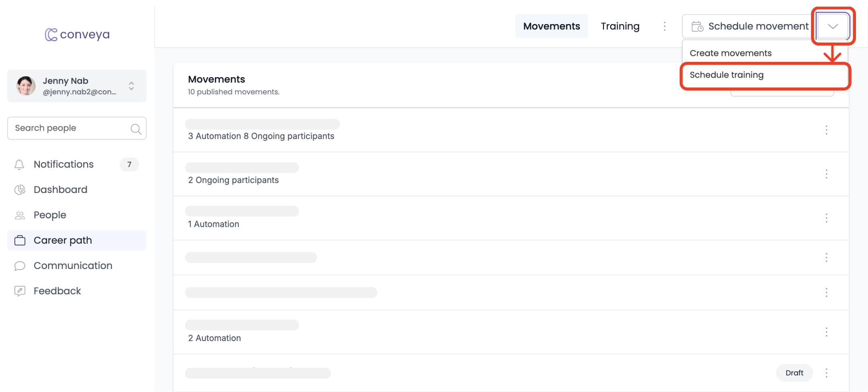Click Jenny Nab's avatar photo
868x392 pixels.
pos(26,86)
